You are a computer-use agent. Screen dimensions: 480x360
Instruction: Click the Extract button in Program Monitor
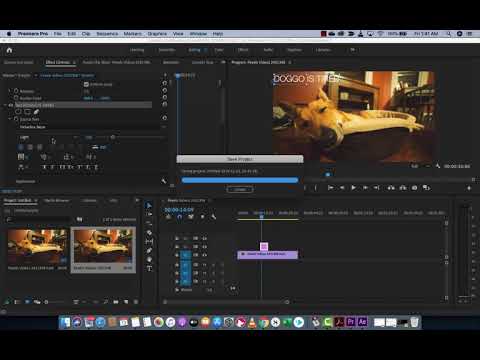(x=403, y=188)
